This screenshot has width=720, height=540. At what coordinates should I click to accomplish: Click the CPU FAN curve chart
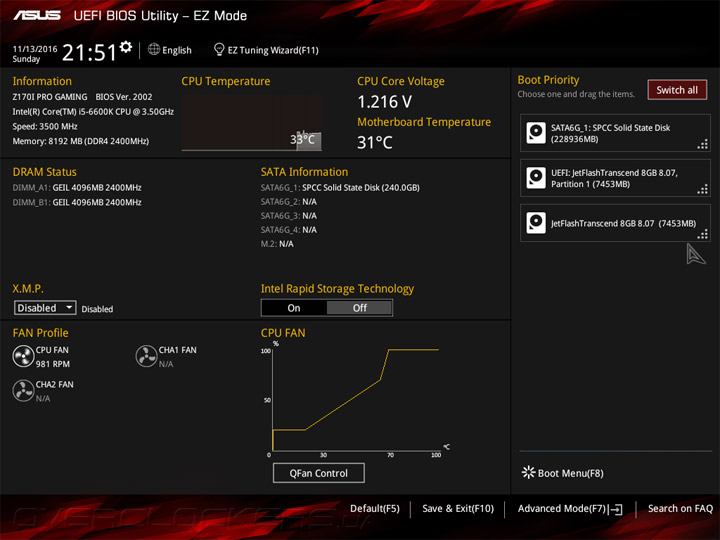355,399
